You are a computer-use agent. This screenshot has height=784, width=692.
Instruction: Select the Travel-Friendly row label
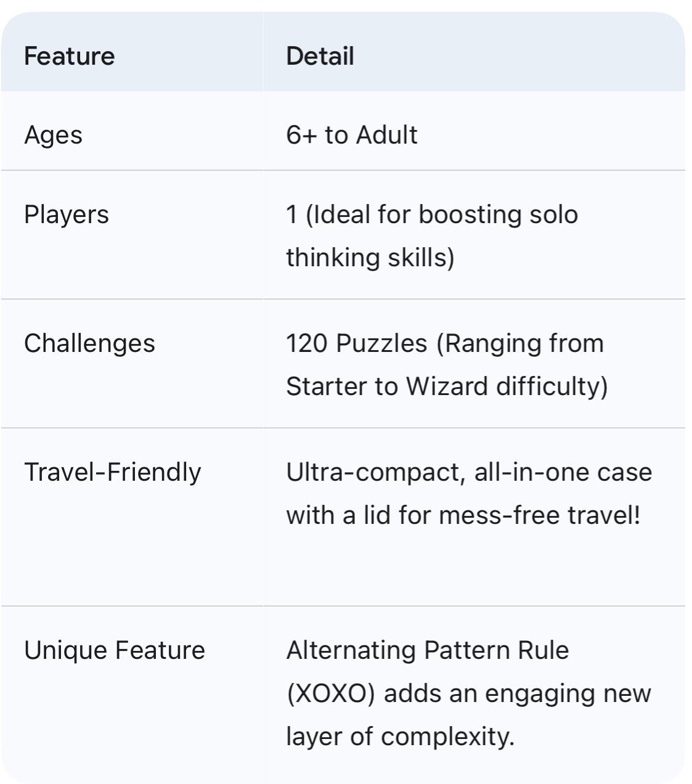click(x=112, y=472)
